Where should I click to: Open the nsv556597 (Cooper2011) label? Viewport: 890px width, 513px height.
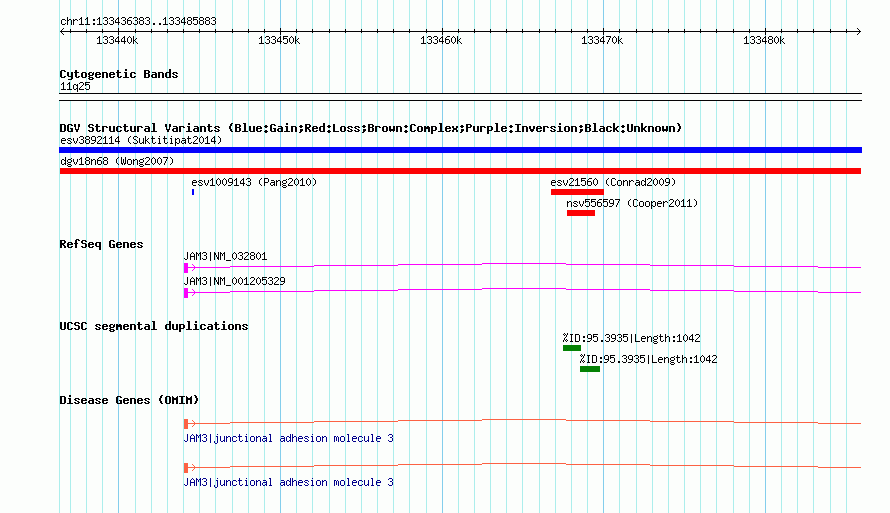[632, 203]
